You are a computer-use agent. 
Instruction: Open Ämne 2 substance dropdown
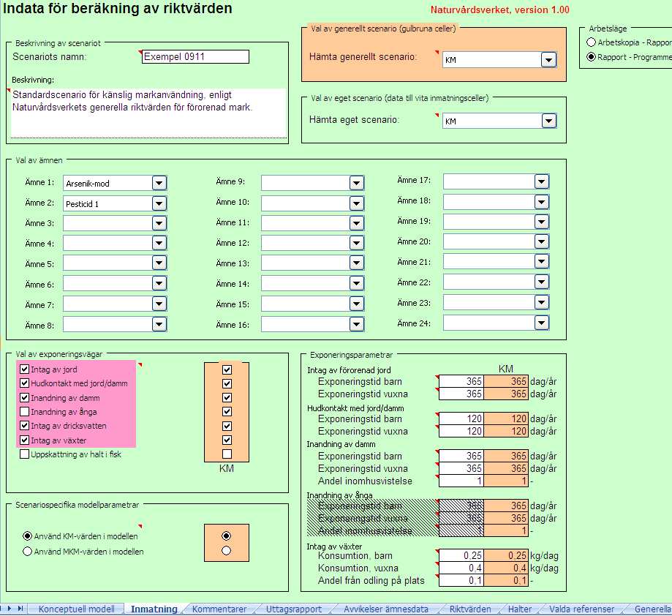pos(159,203)
